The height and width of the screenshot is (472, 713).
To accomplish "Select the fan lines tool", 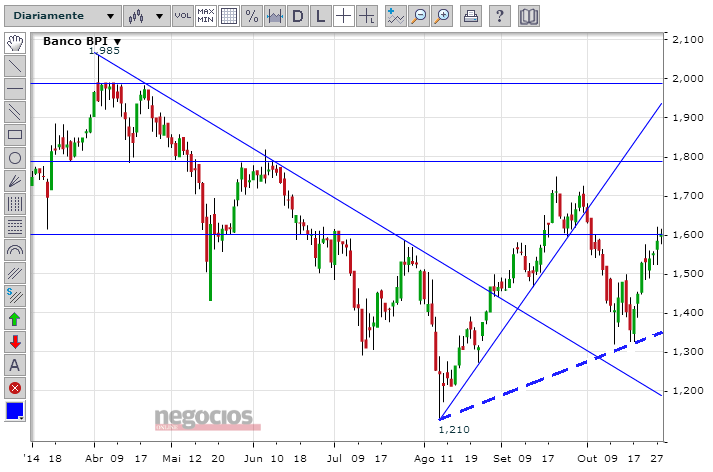I will (x=15, y=181).
